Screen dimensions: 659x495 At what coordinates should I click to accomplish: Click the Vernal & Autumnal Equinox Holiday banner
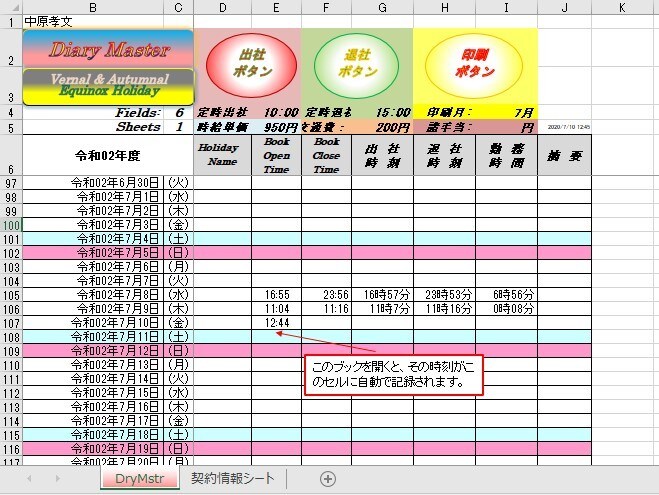[108, 87]
